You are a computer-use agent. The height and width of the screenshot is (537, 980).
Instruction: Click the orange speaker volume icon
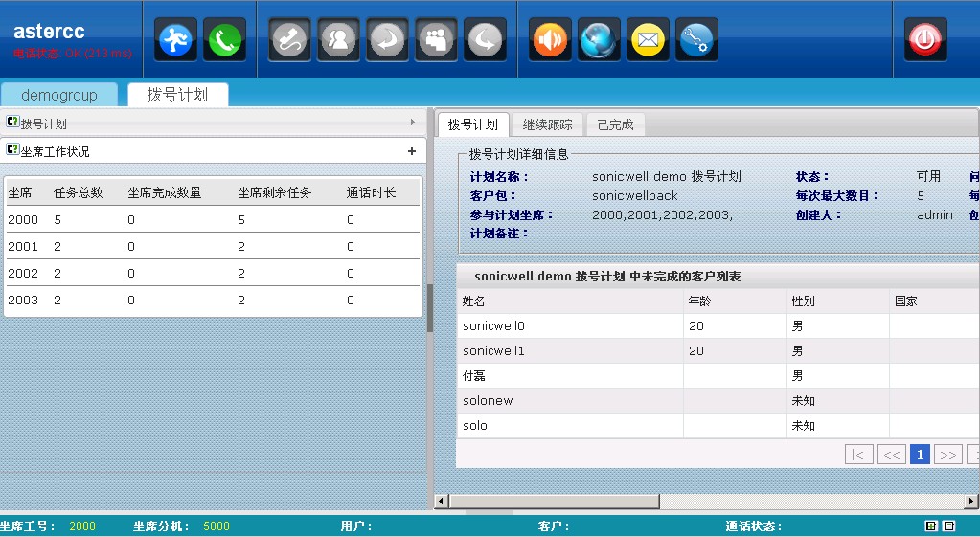(x=550, y=40)
